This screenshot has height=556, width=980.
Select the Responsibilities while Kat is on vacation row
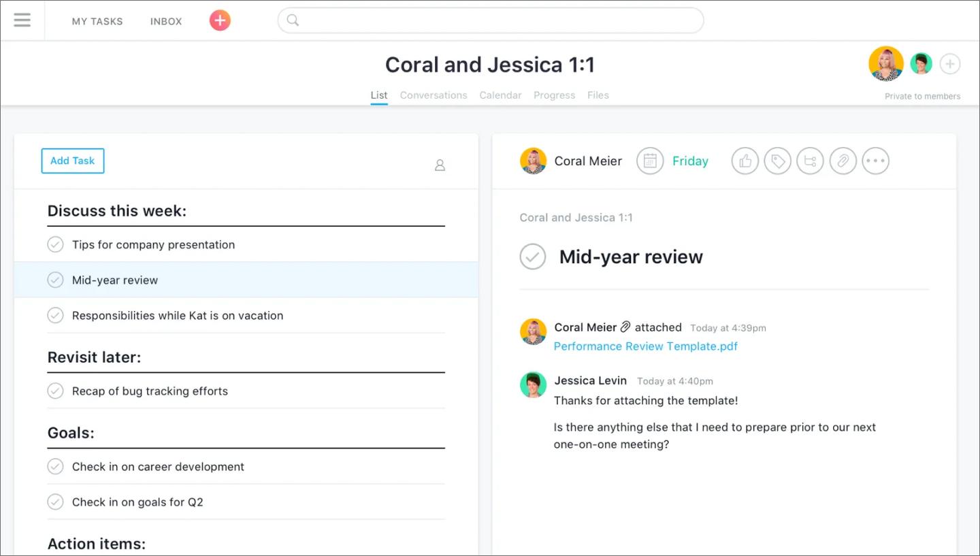click(x=246, y=315)
